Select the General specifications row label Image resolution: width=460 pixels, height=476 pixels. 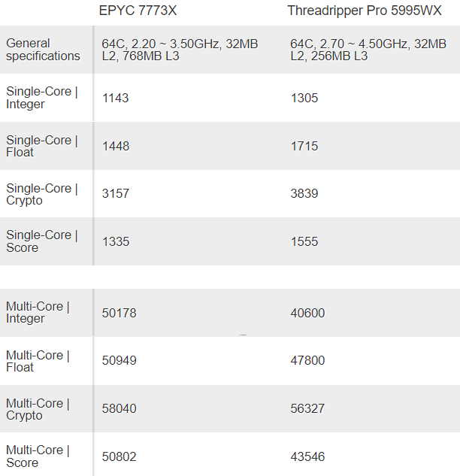point(43,50)
